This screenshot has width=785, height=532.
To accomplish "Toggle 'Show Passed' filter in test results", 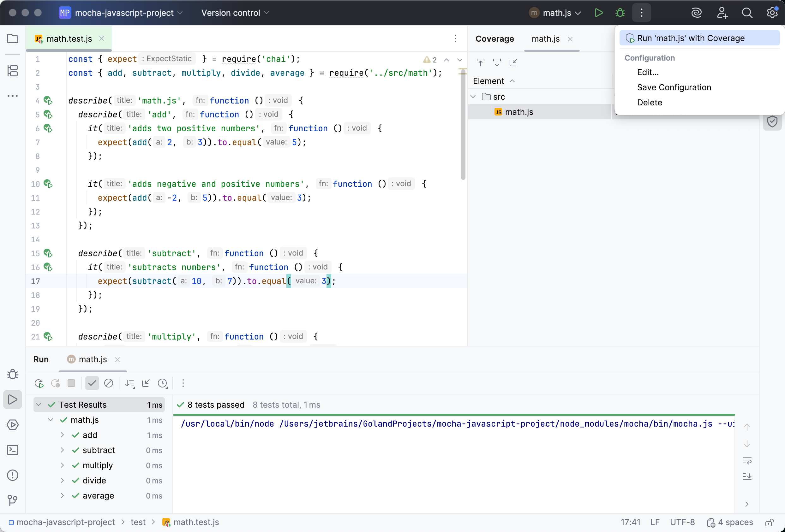I will (92, 383).
